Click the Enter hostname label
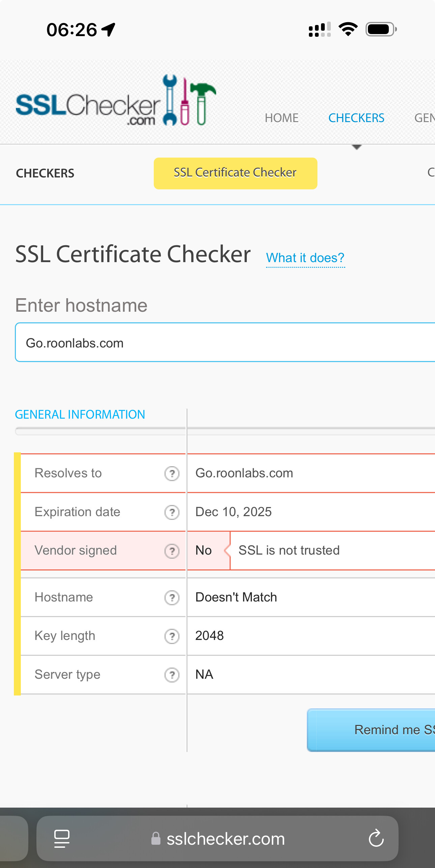The image size is (435, 868). click(81, 306)
